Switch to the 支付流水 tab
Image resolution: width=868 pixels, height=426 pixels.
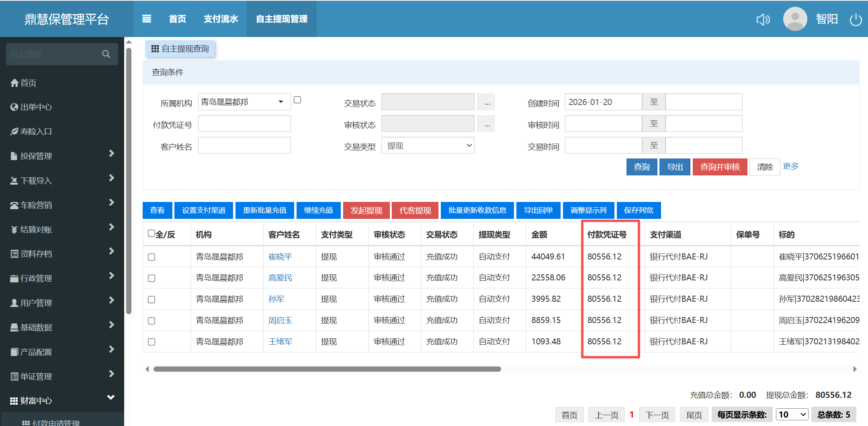pos(221,19)
